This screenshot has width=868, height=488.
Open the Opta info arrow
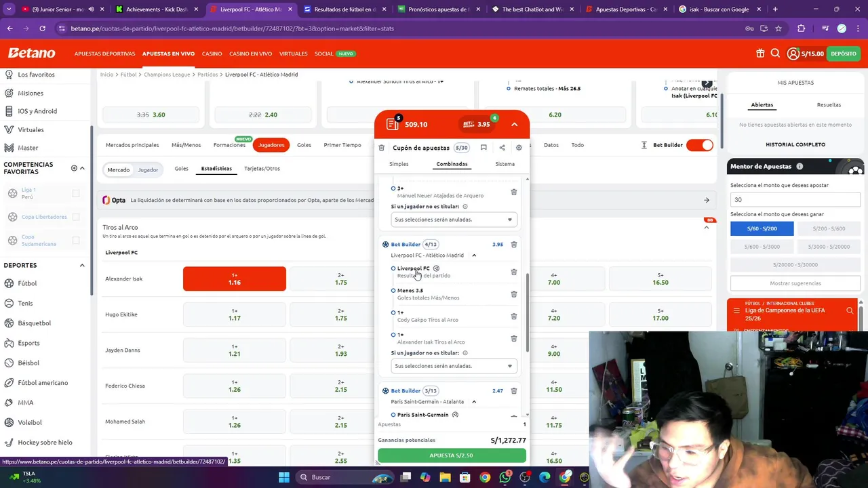tap(706, 200)
